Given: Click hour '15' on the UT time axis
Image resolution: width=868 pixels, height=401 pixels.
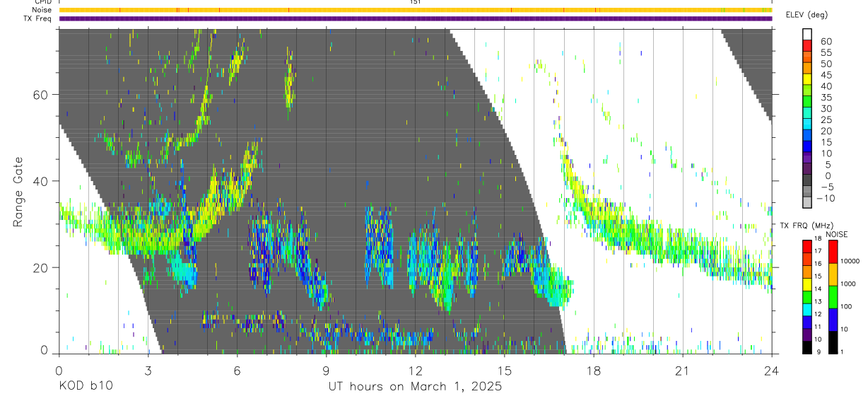Looking at the screenshot, I should click(x=505, y=371).
